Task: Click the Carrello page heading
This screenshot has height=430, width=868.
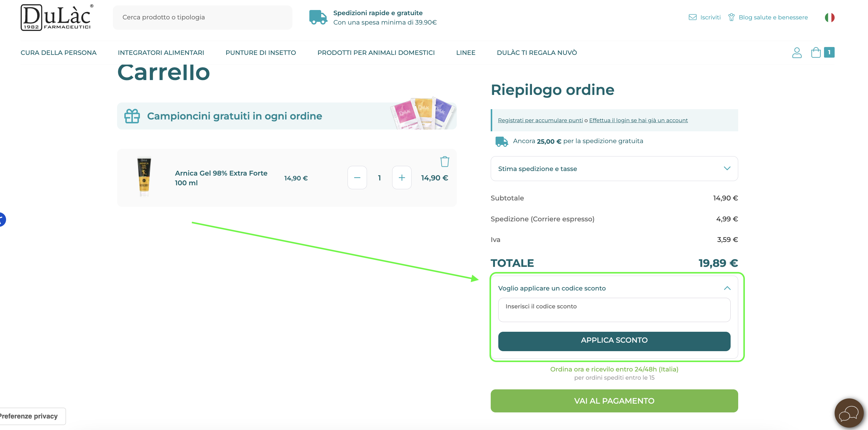Action: click(x=163, y=72)
